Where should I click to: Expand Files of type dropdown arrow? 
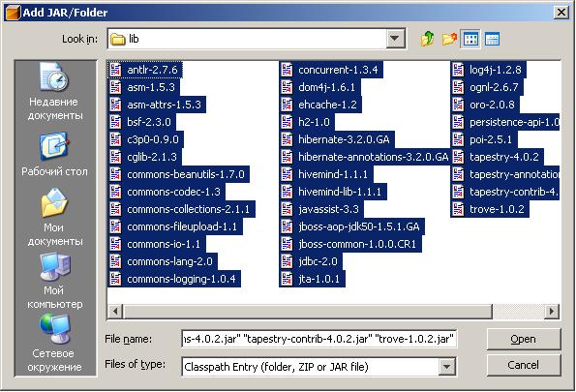[446, 366]
